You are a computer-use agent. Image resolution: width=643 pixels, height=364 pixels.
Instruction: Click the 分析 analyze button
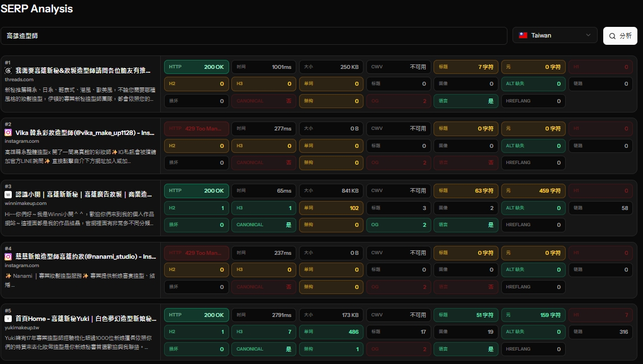click(x=620, y=36)
